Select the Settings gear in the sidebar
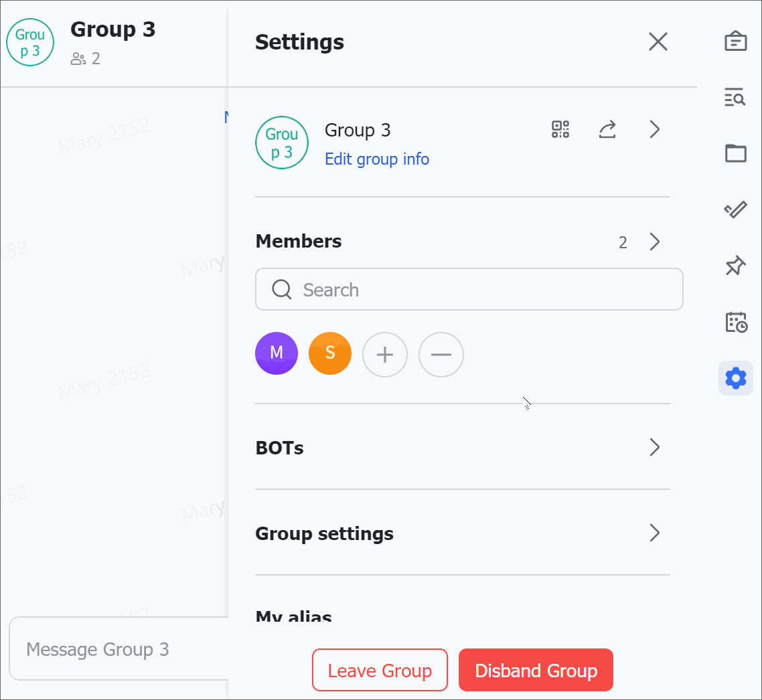The height and width of the screenshot is (700, 762). click(735, 378)
